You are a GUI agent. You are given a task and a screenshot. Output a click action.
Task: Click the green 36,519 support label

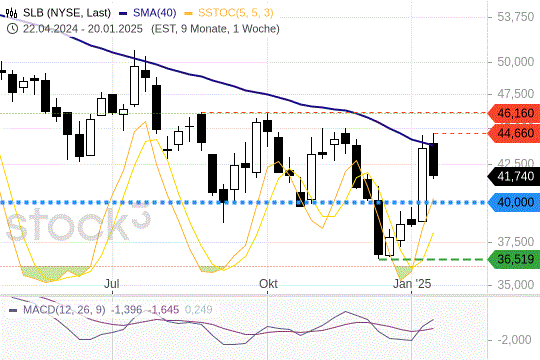coord(513,259)
